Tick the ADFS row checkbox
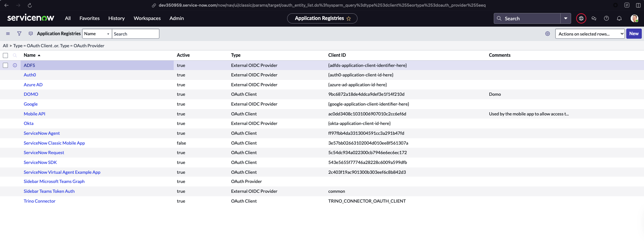Screen dimensions: 644x247 click(5, 65)
